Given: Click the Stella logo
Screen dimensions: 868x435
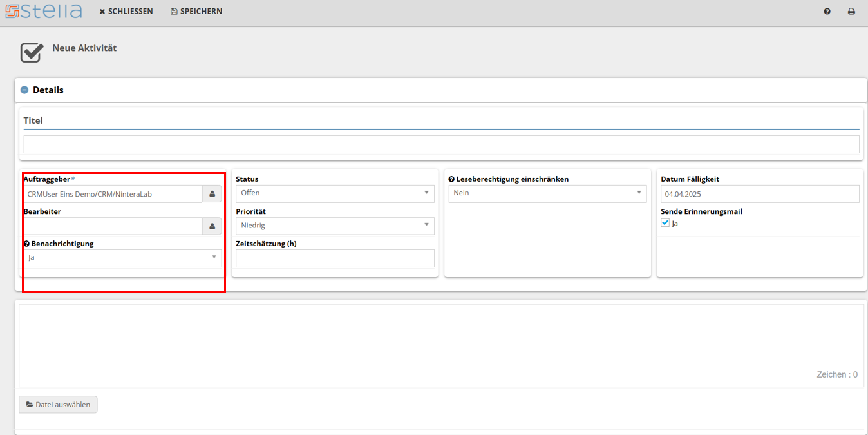Looking at the screenshot, I should click(44, 11).
